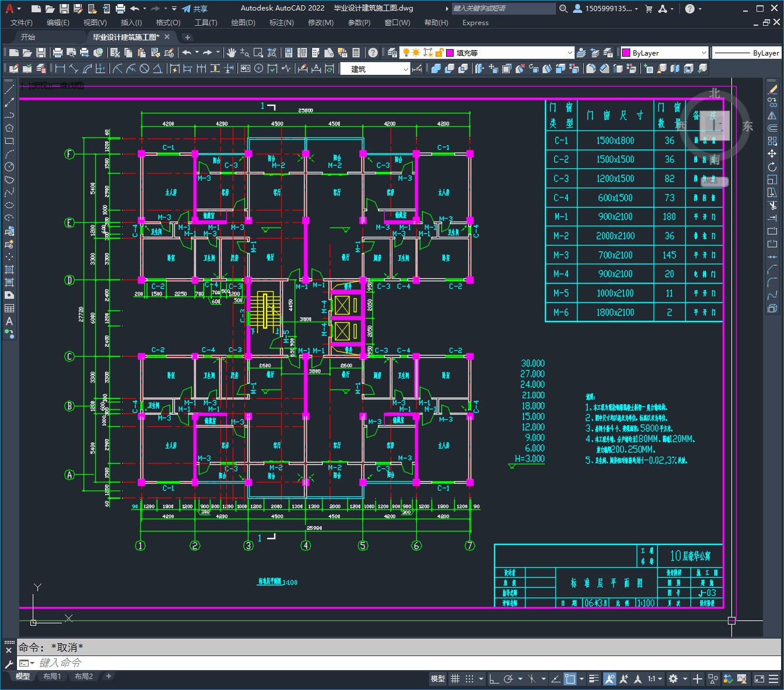Image resolution: width=784 pixels, height=690 pixels.
Task: Toggle Ortho mode in status bar
Action: (x=494, y=679)
